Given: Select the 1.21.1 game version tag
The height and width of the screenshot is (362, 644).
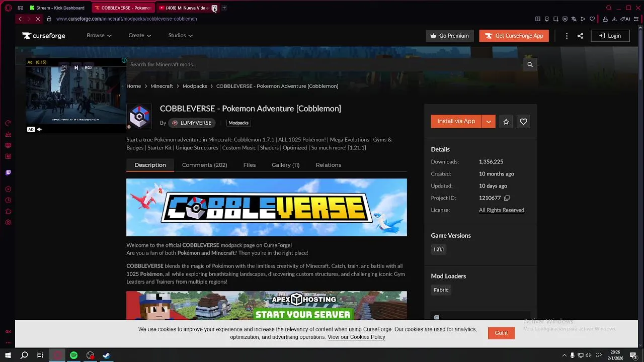Looking at the screenshot, I should [x=439, y=249].
